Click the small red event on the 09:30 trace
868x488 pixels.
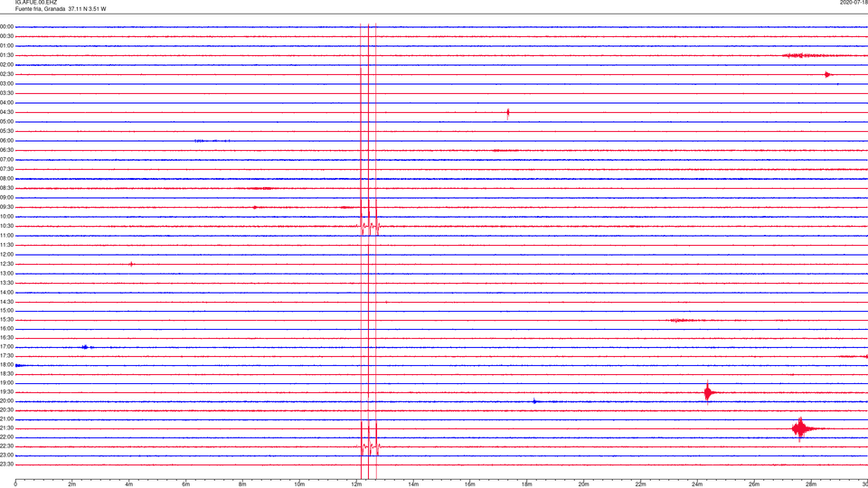[x=255, y=208]
